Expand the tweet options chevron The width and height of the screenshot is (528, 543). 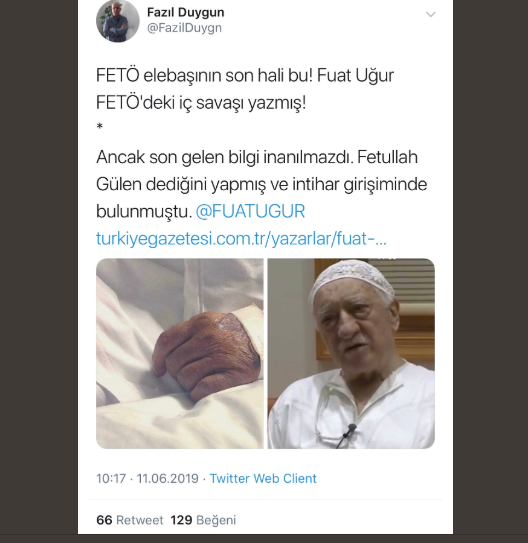(430, 14)
